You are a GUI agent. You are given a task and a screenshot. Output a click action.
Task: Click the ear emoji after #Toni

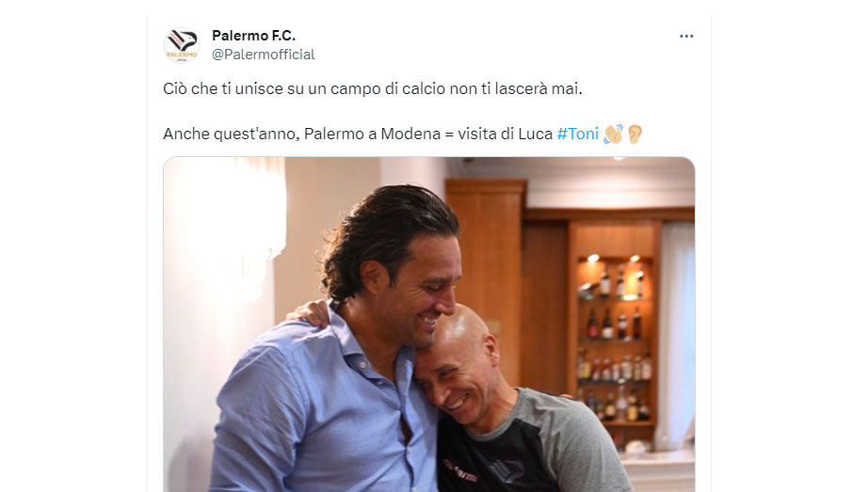coord(635,134)
